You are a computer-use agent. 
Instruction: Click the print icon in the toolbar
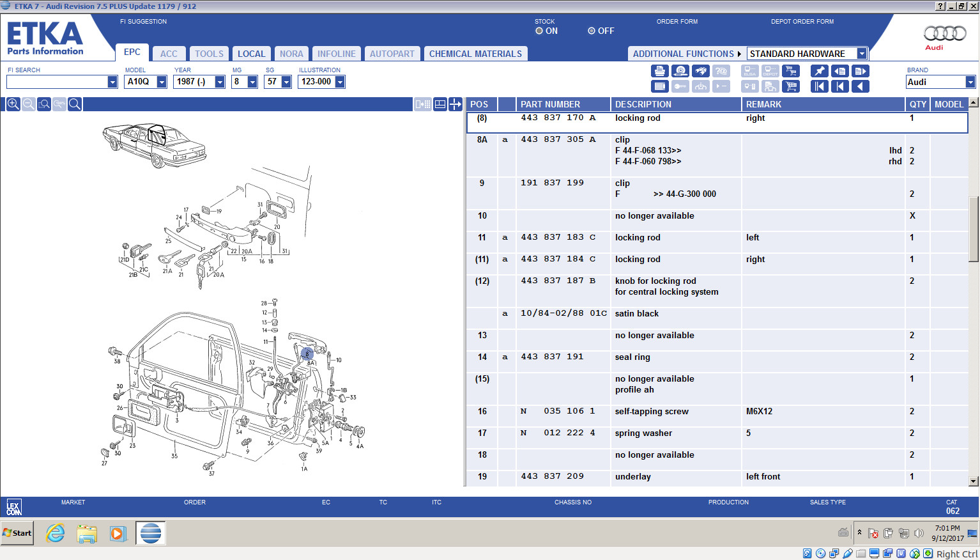660,71
